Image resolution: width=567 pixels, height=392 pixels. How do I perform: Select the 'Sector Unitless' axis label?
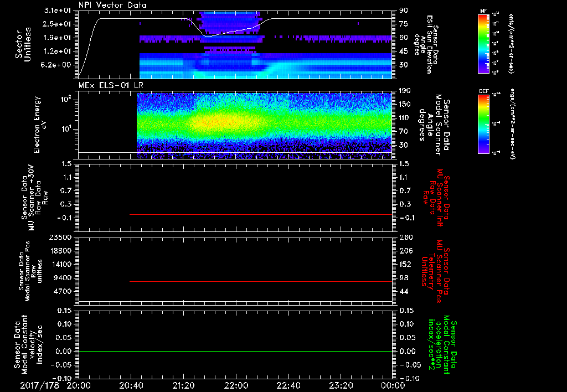click(x=23, y=44)
